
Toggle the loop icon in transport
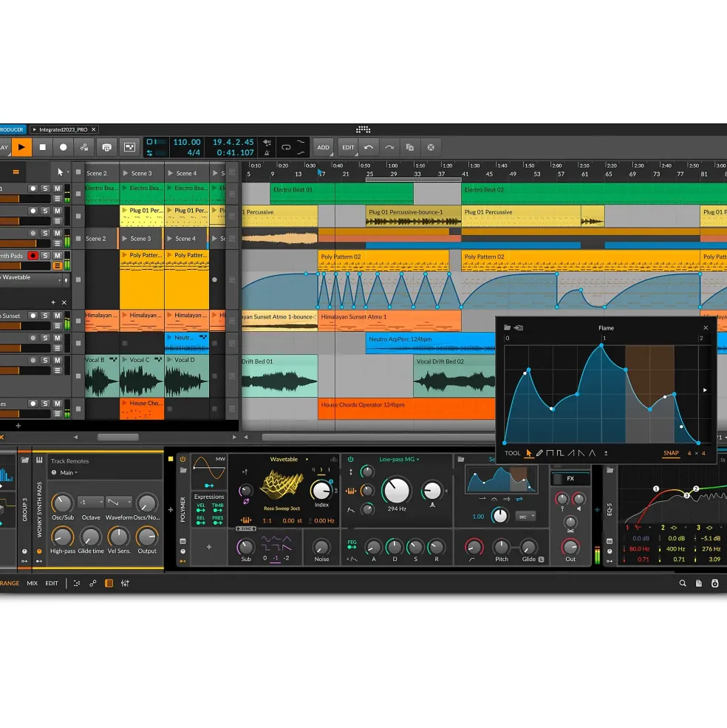(286, 148)
